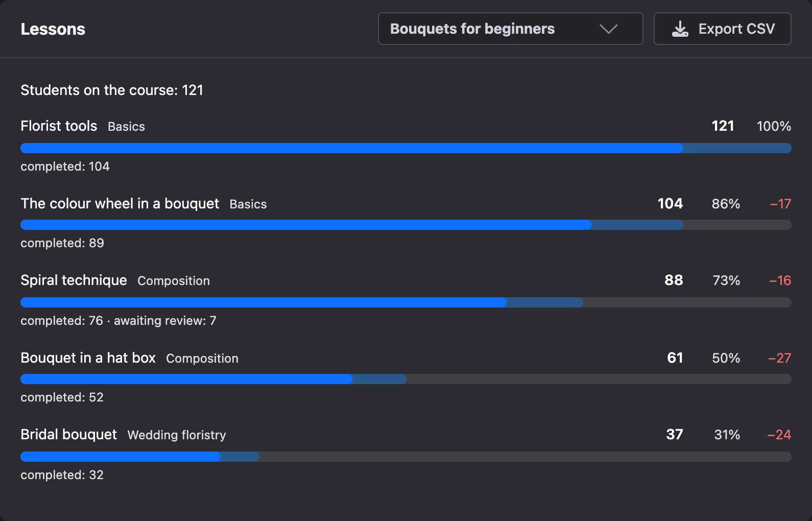812x521 pixels.
Task: Select the Spiral technique lesson title
Action: pyautogui.click(x=74, y=280)
